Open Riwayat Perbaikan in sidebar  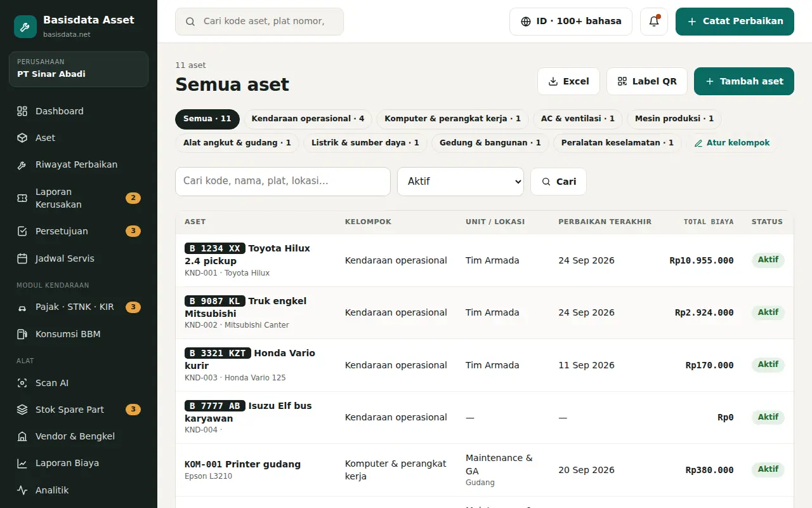point(79,164)
